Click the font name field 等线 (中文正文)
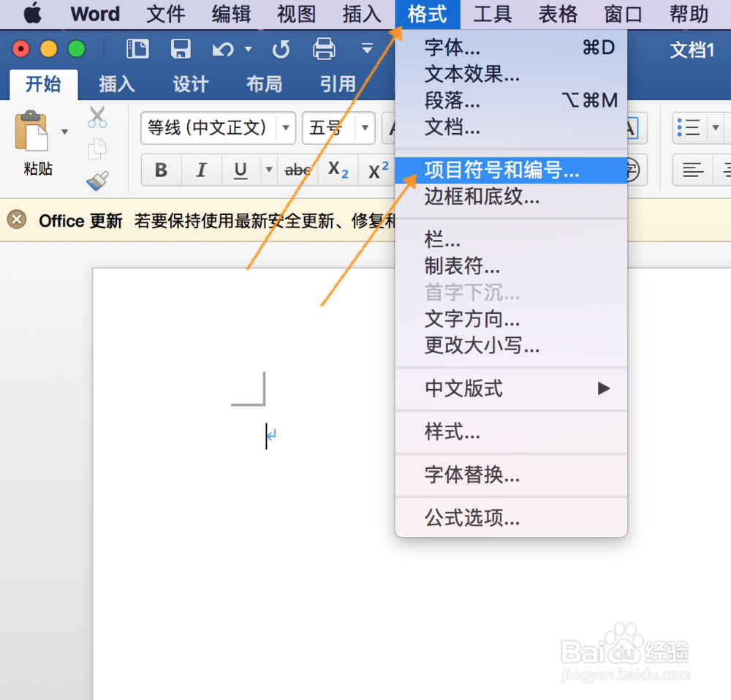Image resolution: width=731 pixels, height=700 pixels. point(208,128)
